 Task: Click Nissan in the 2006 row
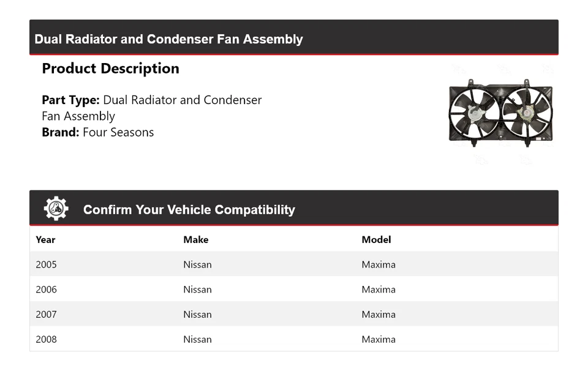tap(197, 290)
